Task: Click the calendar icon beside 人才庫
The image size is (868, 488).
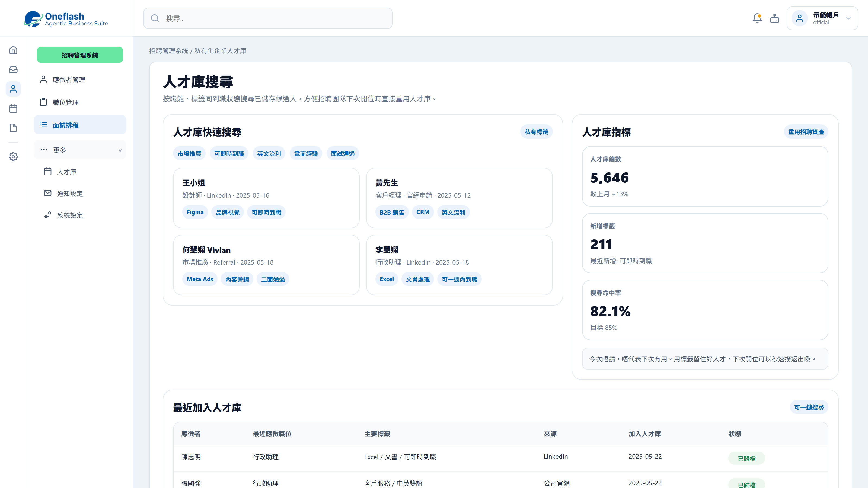Action: pyautogui.click(x=48, y=171)
